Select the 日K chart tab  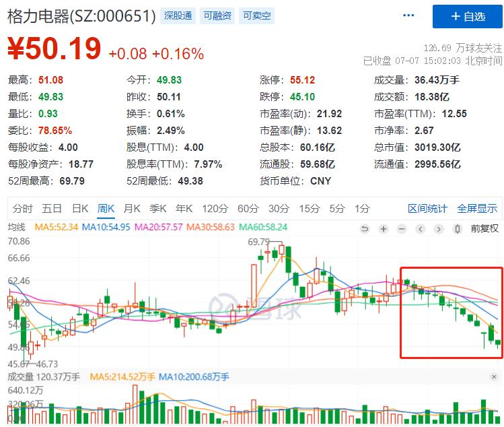tap(79, 209)
